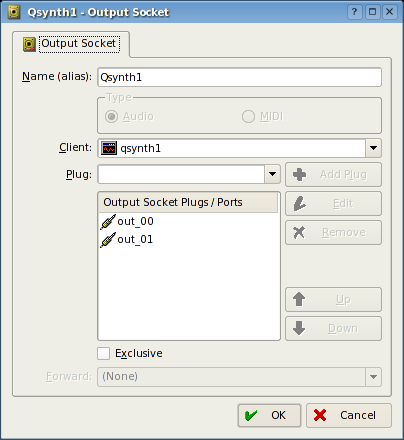Click the X icon on Remove button
This screenshot has width=404, height=440.
(x=299, y=232)
